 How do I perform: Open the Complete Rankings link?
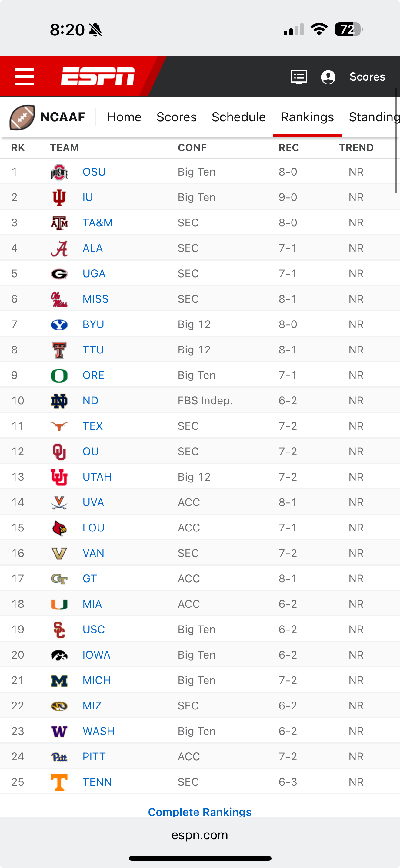coord(200,811)
